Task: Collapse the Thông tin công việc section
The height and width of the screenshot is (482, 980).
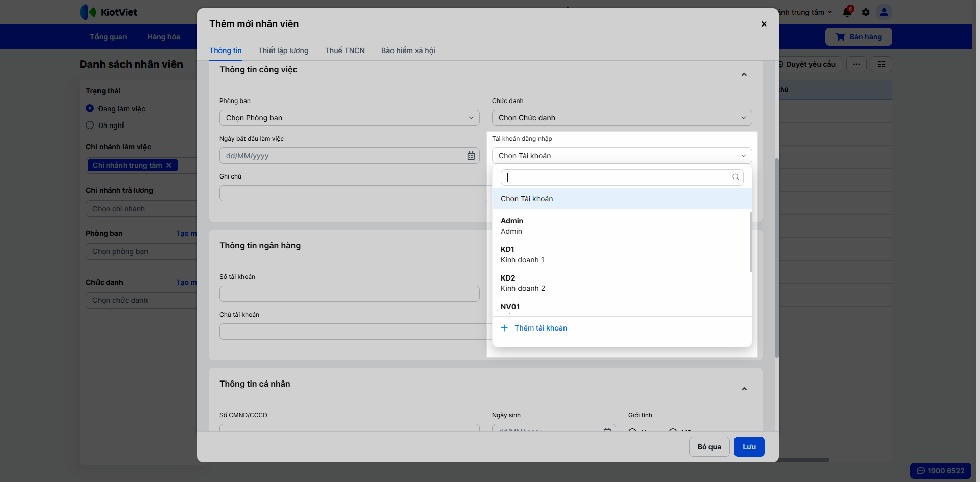Action: (x=744, y=75)
